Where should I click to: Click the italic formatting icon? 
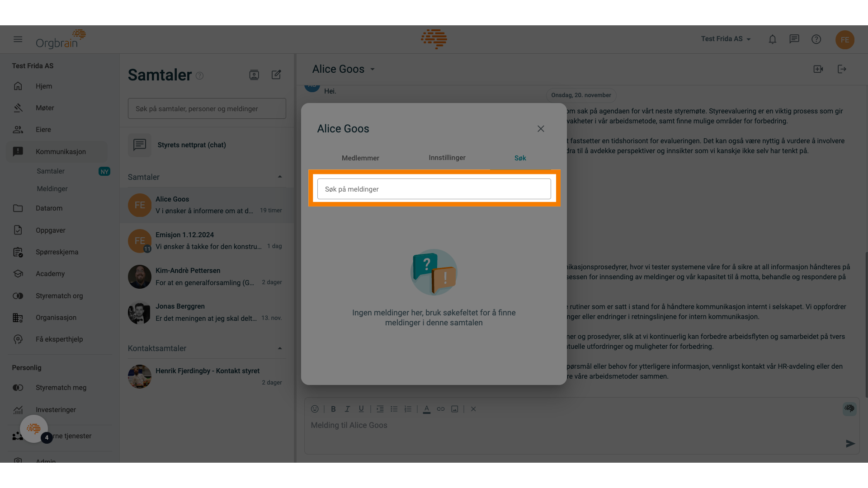[347, 409]
